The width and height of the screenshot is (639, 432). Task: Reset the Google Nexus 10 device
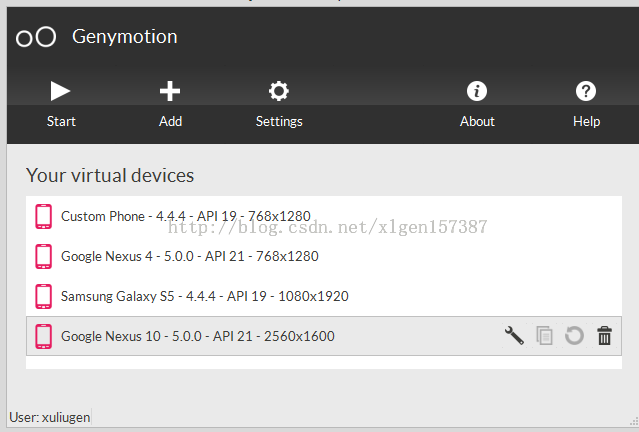click(574, 336)
